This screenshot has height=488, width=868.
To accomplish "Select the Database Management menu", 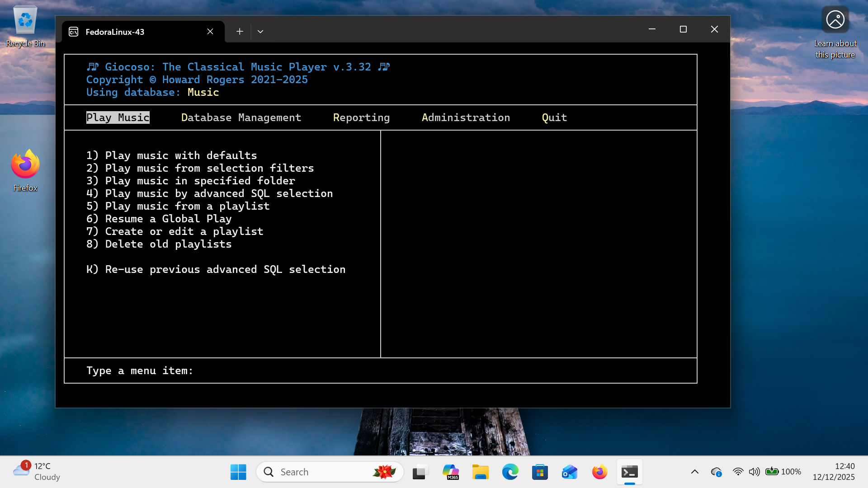I will 241,117.
